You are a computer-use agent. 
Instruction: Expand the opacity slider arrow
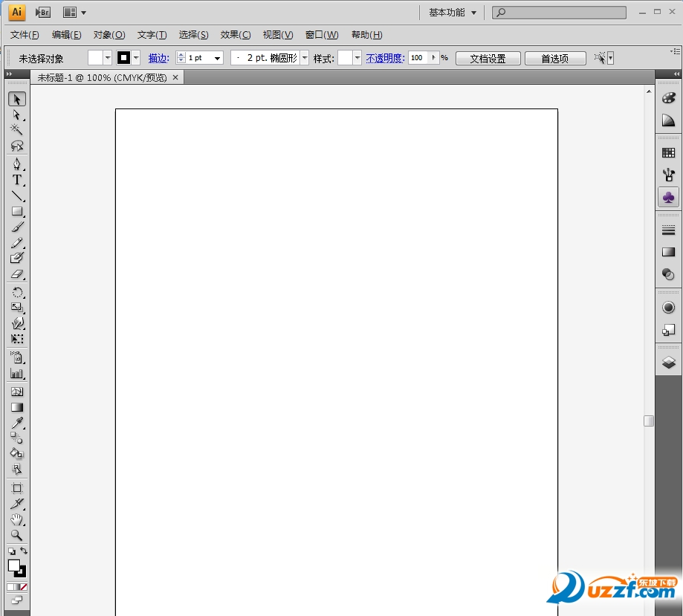pyautogui.click(x=433, y=57)
